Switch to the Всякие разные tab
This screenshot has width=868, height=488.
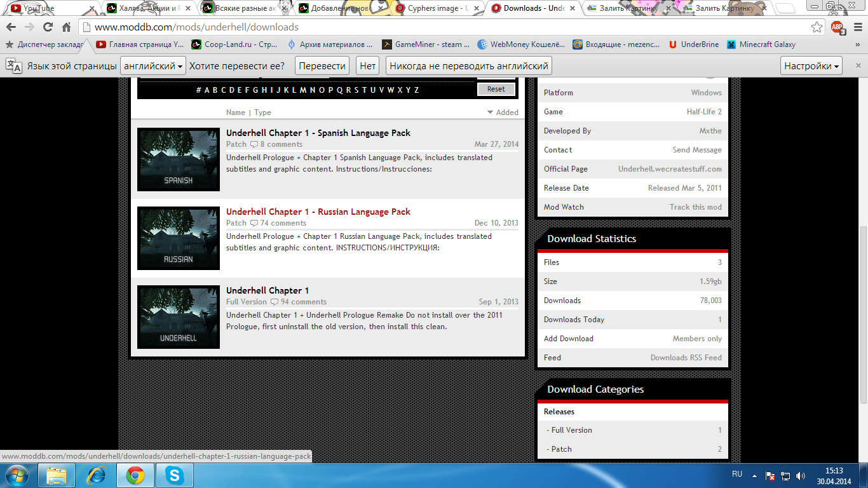tap(244, 8)
